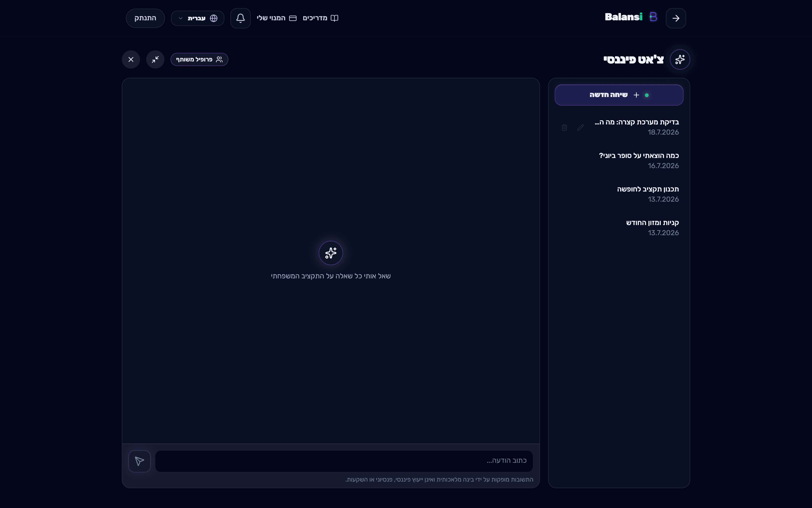Viewport: 812px width, 508px height.
Task: Send the message with the paper plane icon
Action: point(140,461)
